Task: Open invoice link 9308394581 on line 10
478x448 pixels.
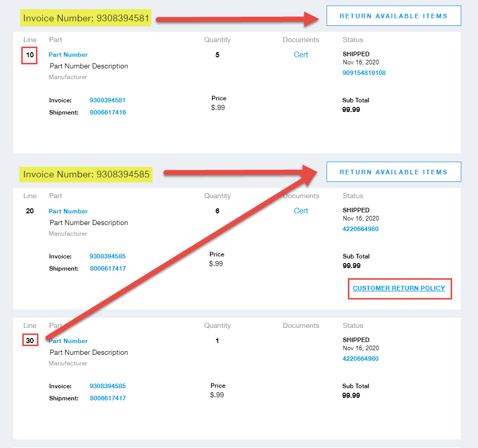Action: point(107,100)
